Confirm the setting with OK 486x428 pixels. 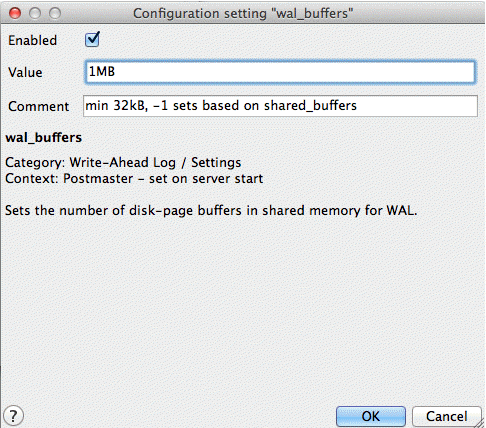pyautogui.click(x=371, y=416)
